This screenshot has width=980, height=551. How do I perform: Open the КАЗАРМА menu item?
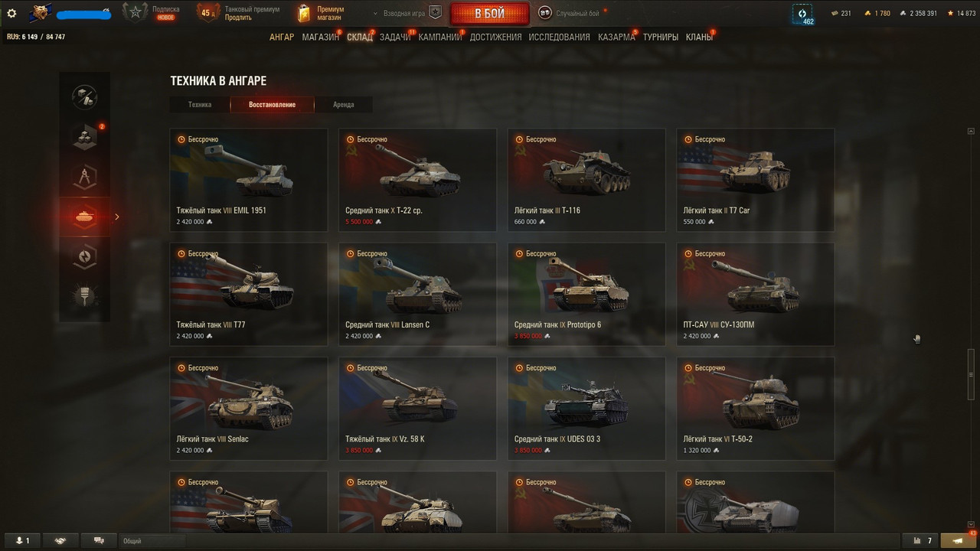pos(616,37)
